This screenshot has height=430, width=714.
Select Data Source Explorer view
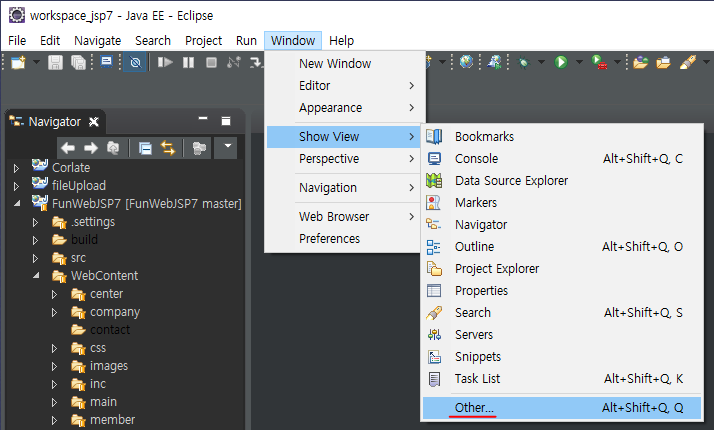tap(562, 180)
